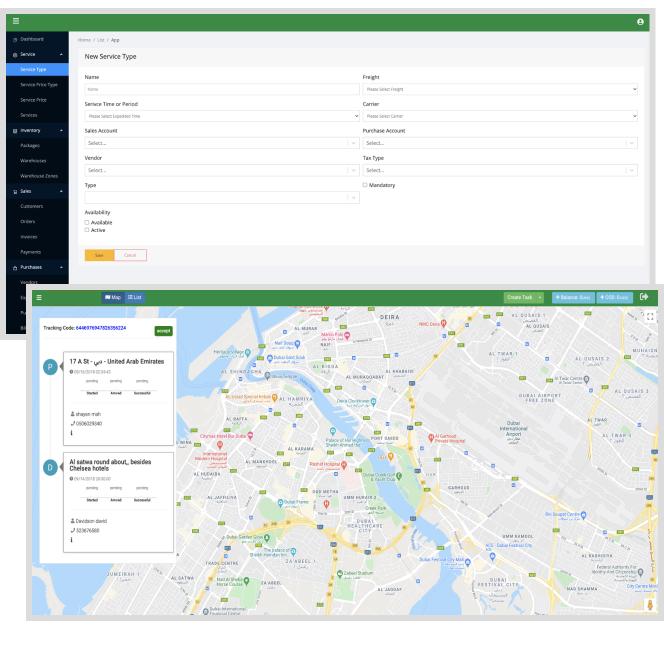Image resolution: width=664 pixels, height=668 pixels.
Task: Open Customers in the sidebar
Action: (32, 206)
